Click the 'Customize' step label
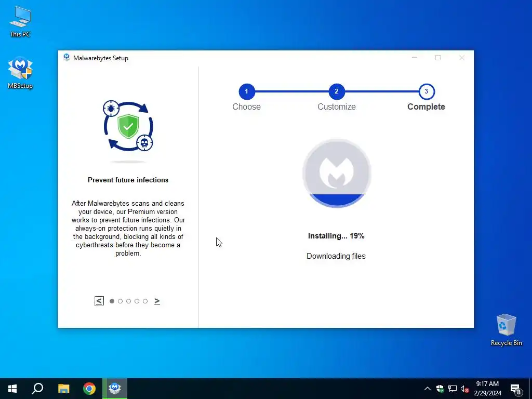 coord(337,107)
